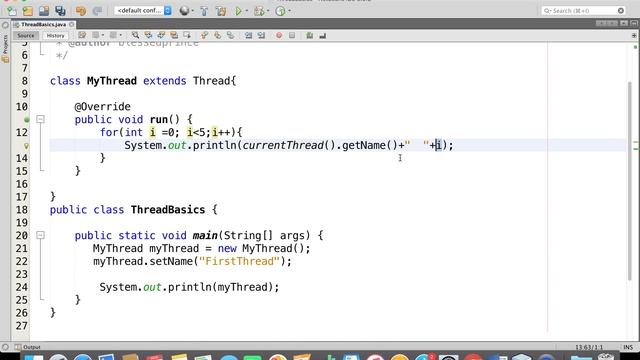This screenshot has height=360, width=640.
Task: Click the 13:63/1:1 cursor position status
Action: pyautogui.click(x=589, y=347)
